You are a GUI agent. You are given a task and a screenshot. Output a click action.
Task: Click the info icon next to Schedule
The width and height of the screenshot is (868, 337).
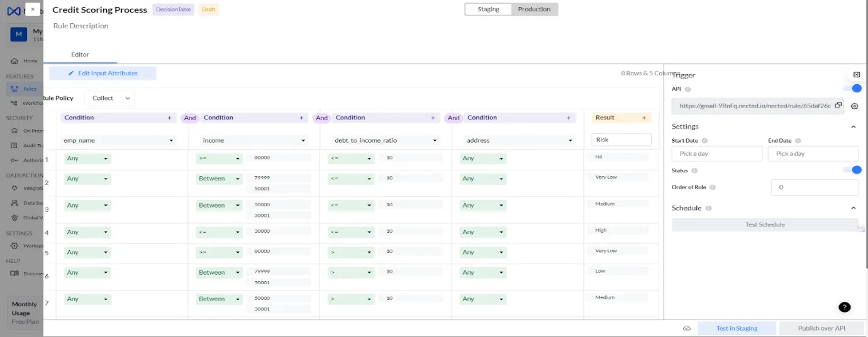(708, 208)
